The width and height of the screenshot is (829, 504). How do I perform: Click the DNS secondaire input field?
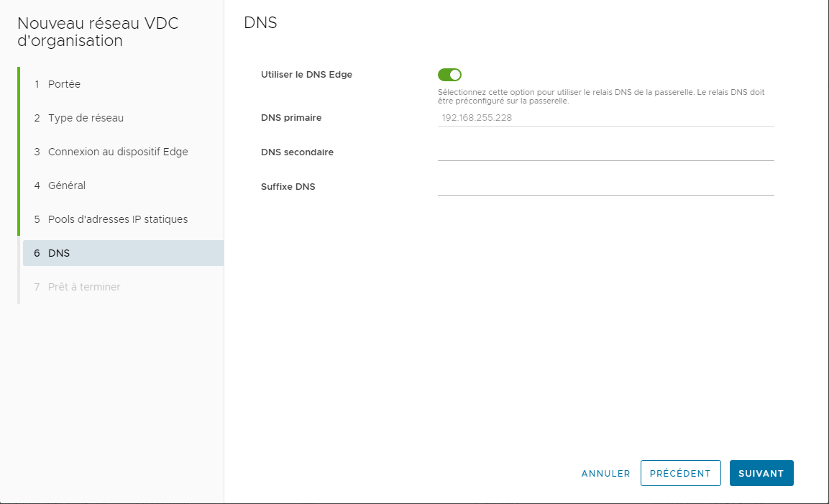click(606, 152)
